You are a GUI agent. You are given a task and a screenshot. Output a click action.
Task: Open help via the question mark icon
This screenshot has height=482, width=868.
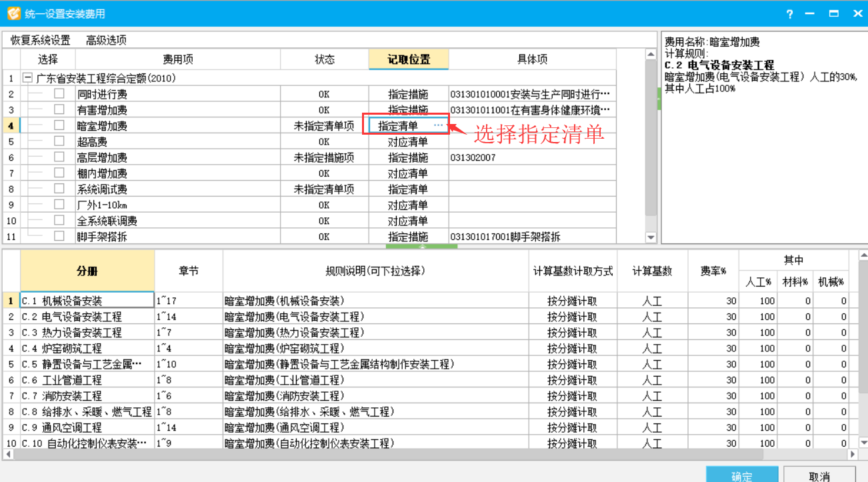(790, 14)
